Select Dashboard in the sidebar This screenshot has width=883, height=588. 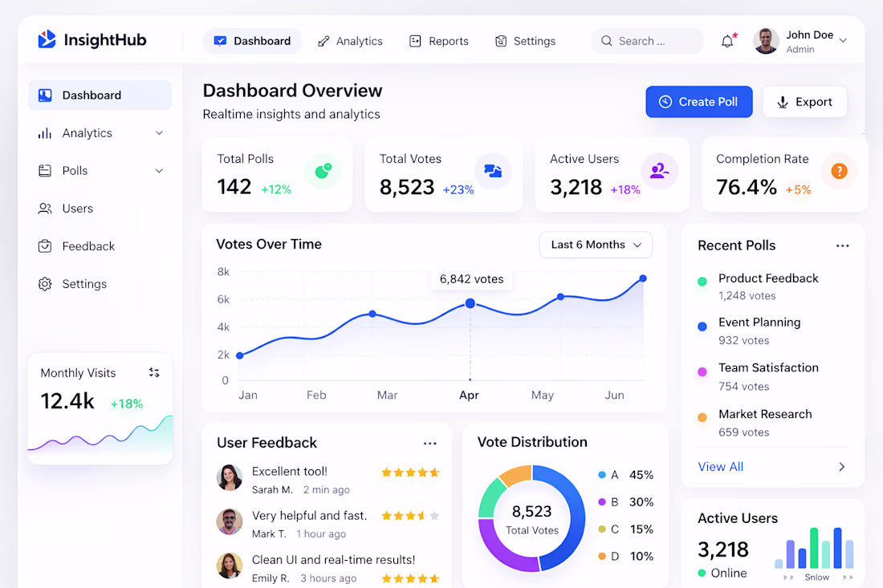[x=100, y=95]
